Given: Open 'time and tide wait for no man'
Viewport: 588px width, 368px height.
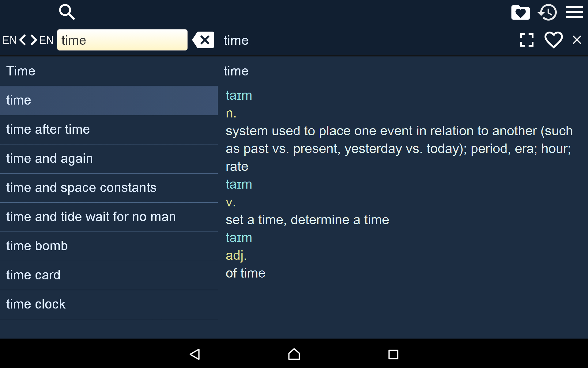Looking at the screenshot, I should click(x=91, y=217).
